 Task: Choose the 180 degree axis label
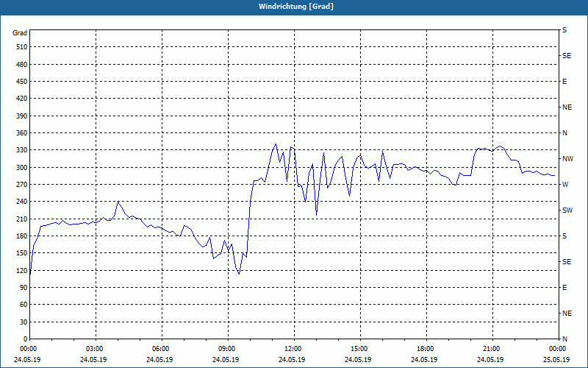click(x=22, y=236)
